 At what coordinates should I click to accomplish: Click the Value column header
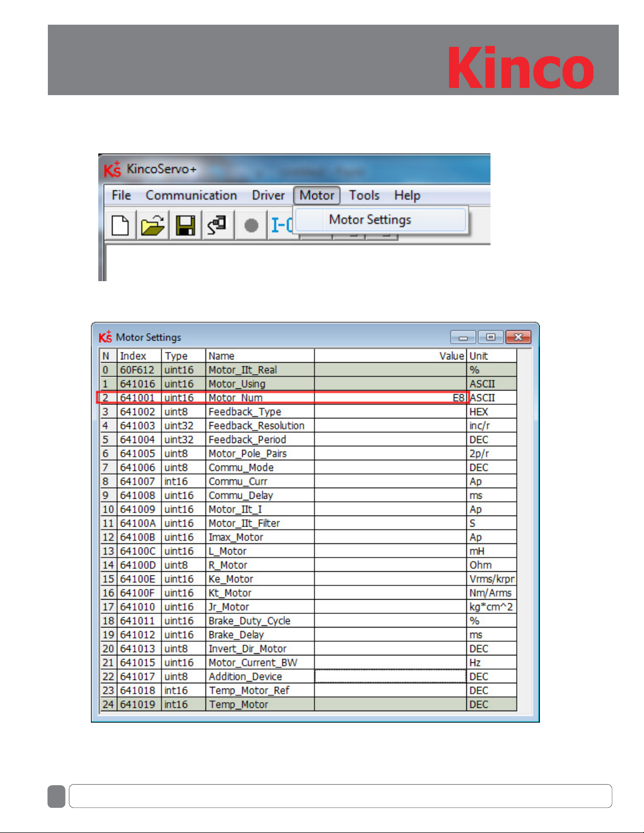point(390,356)
